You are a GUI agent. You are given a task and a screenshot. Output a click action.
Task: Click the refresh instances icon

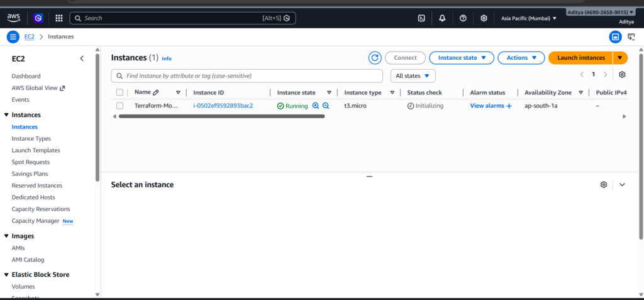point(375,58)
